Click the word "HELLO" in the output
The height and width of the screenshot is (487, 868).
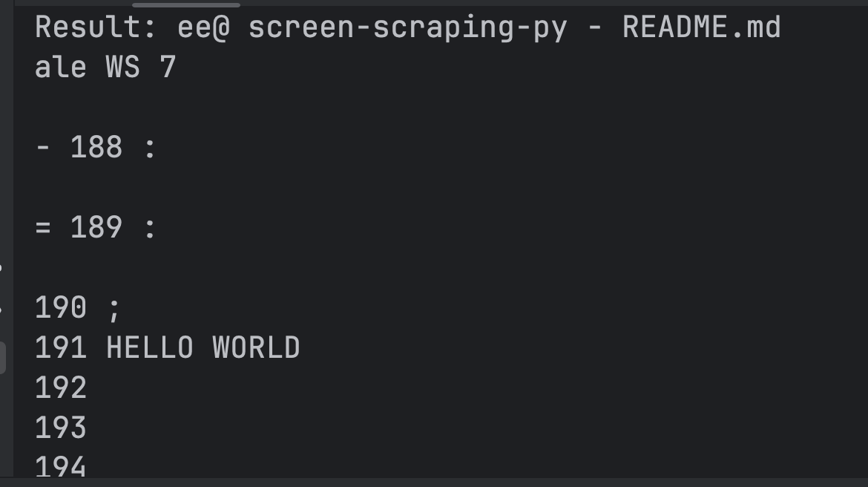150,347
